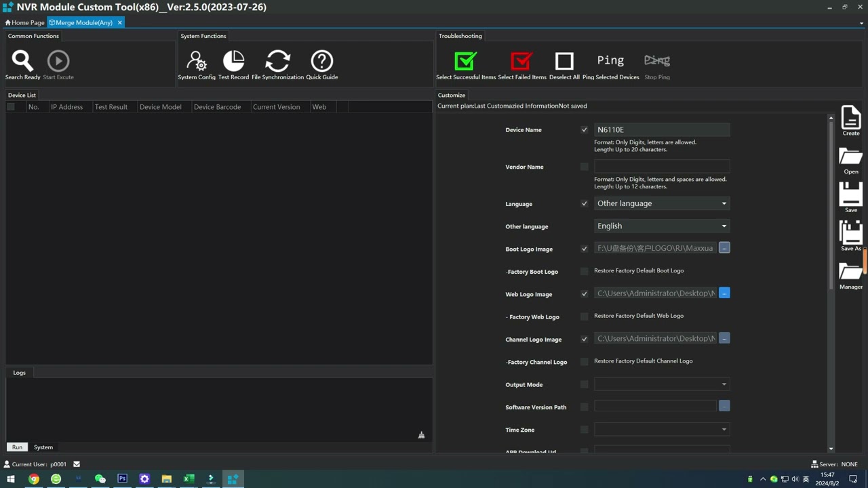Image resolution: width=868 pixels, height=488 pixels.
Task: Click Select Successful Items icon
Action: point(466,62)
